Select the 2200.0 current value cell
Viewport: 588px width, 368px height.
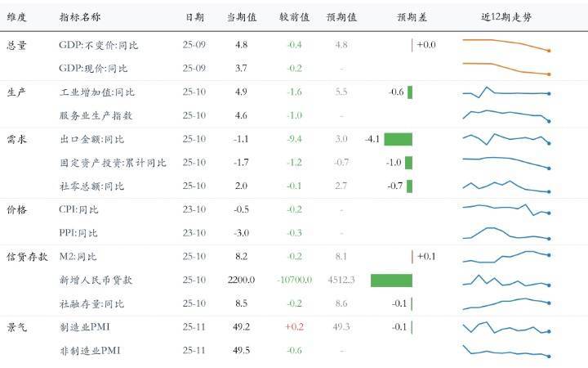pyautogui.click(x=241, y=280)
